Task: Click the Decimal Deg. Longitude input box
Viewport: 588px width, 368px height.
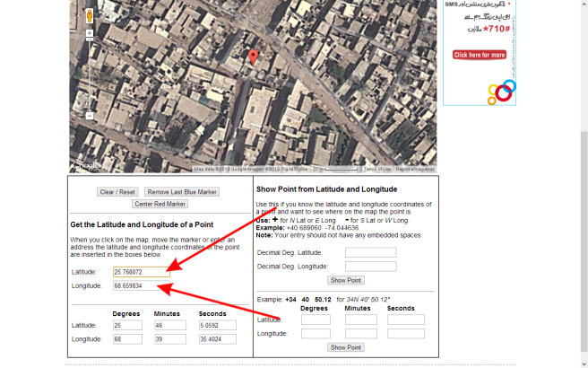Action: click(370, 266)
